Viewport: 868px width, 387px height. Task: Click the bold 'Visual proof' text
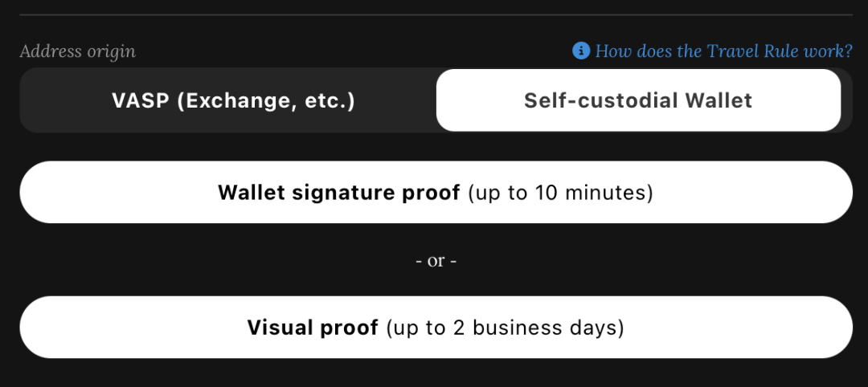(x=313, y=328)
